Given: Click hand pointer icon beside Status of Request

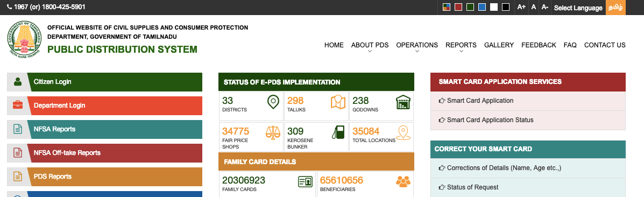Looking at the screenshot, I should pos(442,187).
